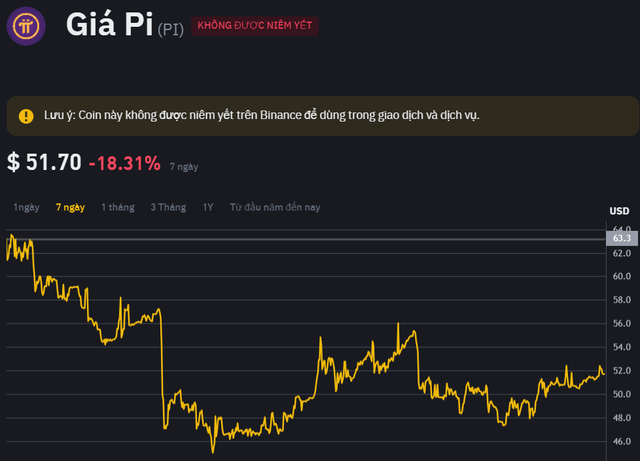Viewport: 640px width, 461px height.
Task: Click the $ 51.70 price value
Action: tap(44, 162)
